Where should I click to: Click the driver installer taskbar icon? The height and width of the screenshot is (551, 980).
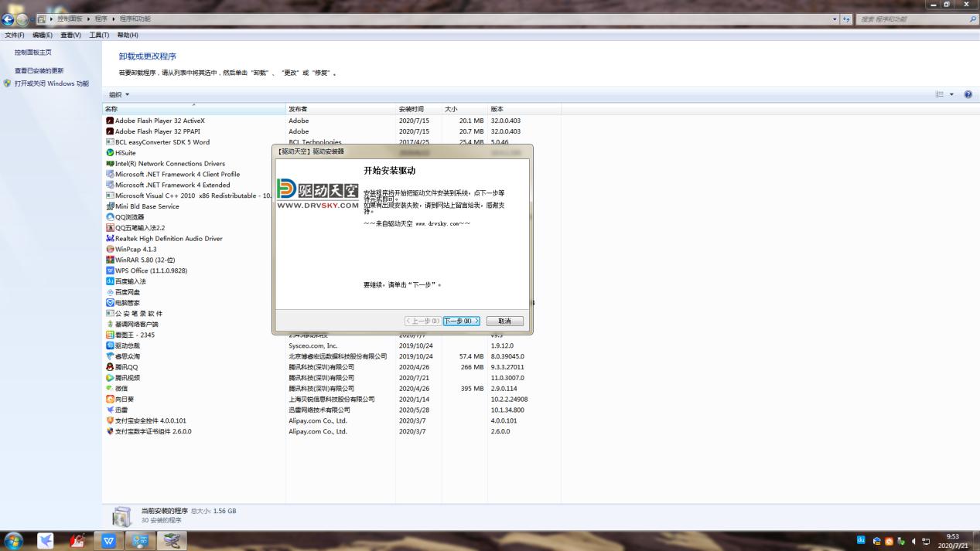[171, 541]
